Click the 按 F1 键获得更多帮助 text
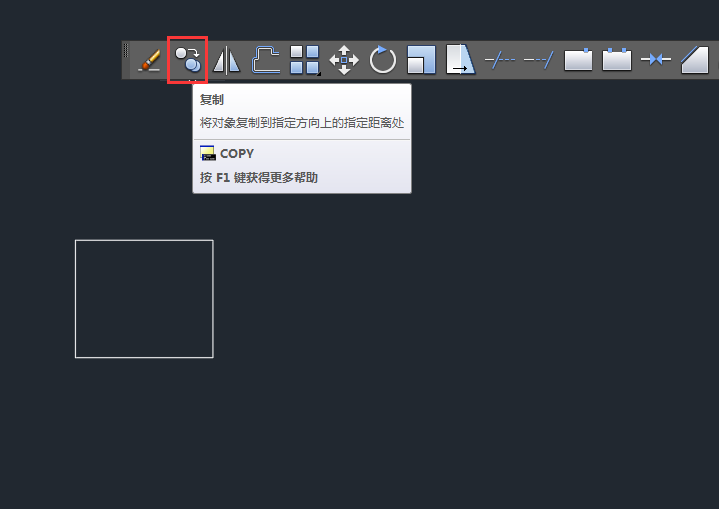Viewport: 719px width, 509px height. [259, 177]
